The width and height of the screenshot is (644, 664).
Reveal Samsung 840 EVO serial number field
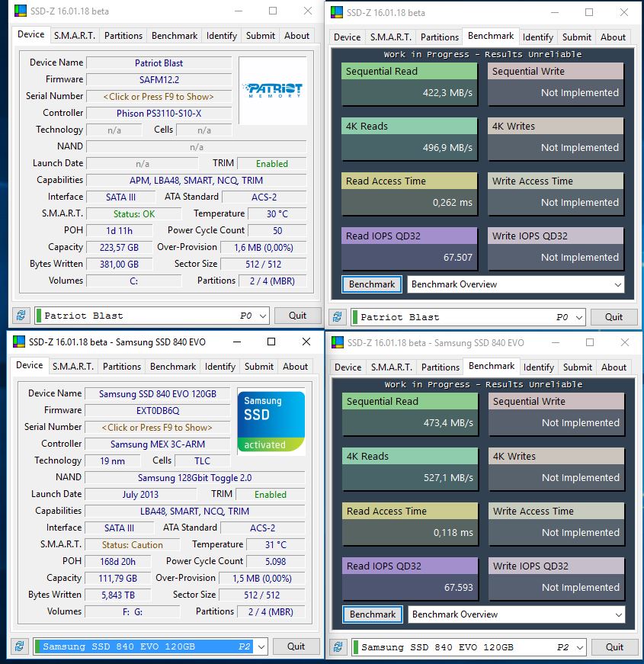tap(157, 427)
